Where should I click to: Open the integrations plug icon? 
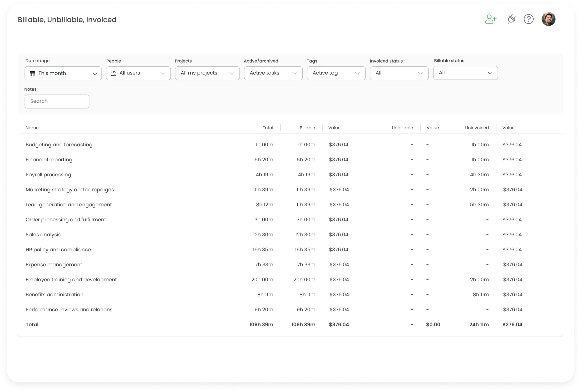click(x=511, y=19)
